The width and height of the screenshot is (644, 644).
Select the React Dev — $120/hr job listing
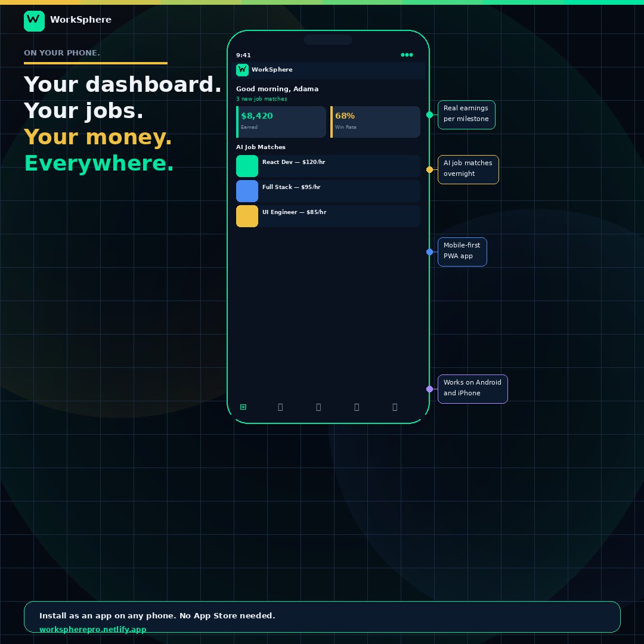(x=328, y=166)
